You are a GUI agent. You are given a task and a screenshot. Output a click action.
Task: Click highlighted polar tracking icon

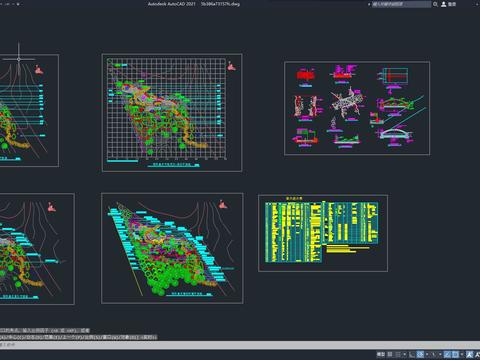[420, 354]
